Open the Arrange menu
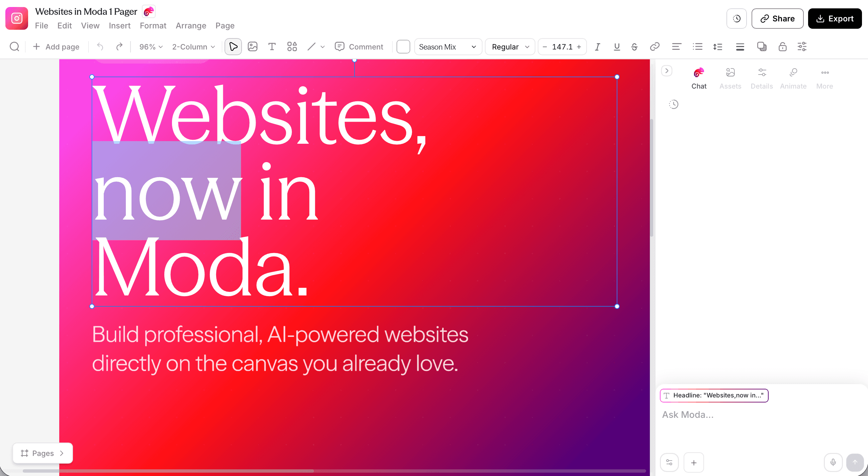The image size is (868, 476). tap(191, 26)
